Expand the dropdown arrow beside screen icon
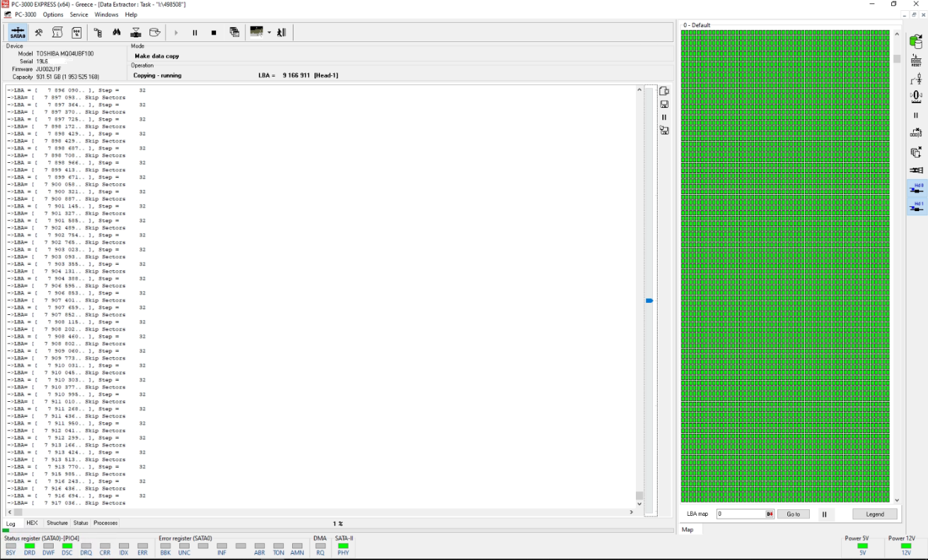Screen dimensions: 928x560 [269, 33]
